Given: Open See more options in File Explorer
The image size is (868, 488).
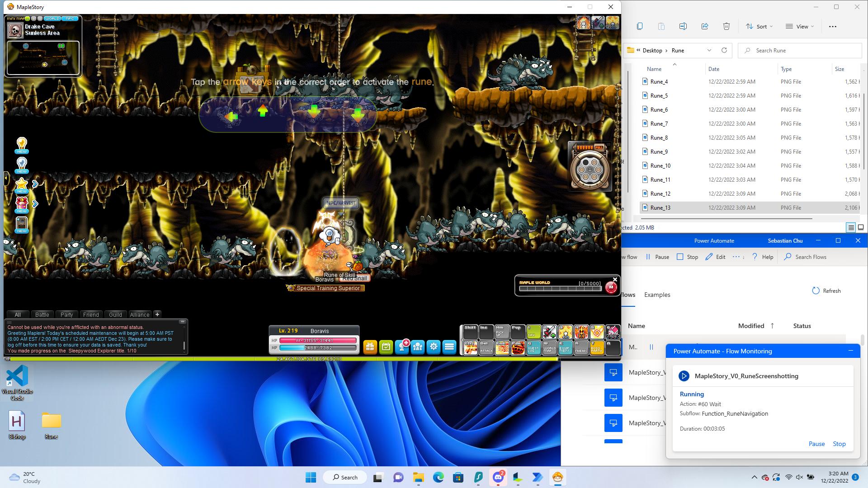Looking at the screenshot, I should (x=832, y=26).
